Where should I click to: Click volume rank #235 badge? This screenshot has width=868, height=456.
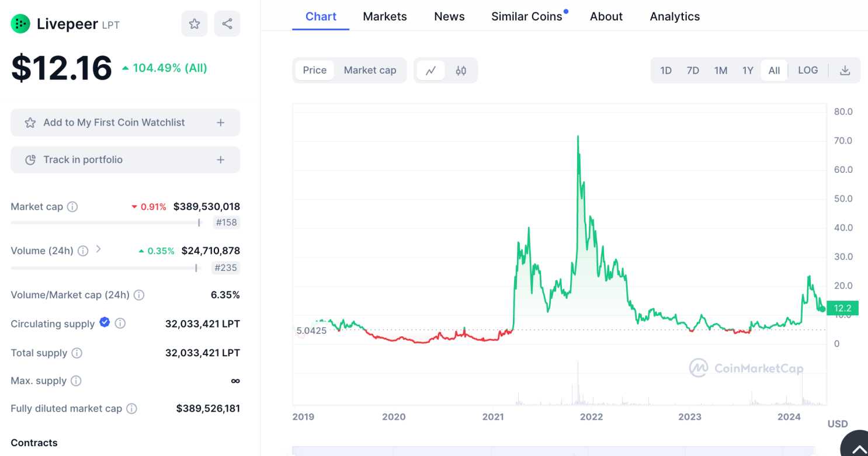(x=226, y=268)
